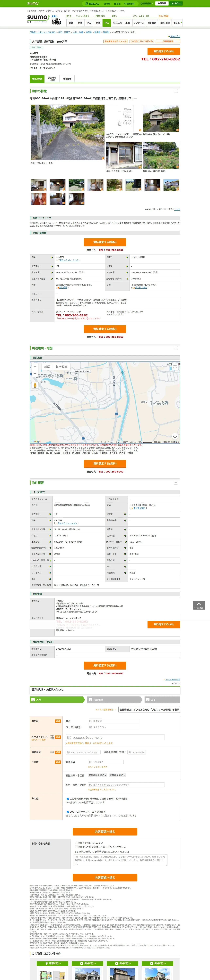Open the main exterior photo of the house

[x=67, y=132]
